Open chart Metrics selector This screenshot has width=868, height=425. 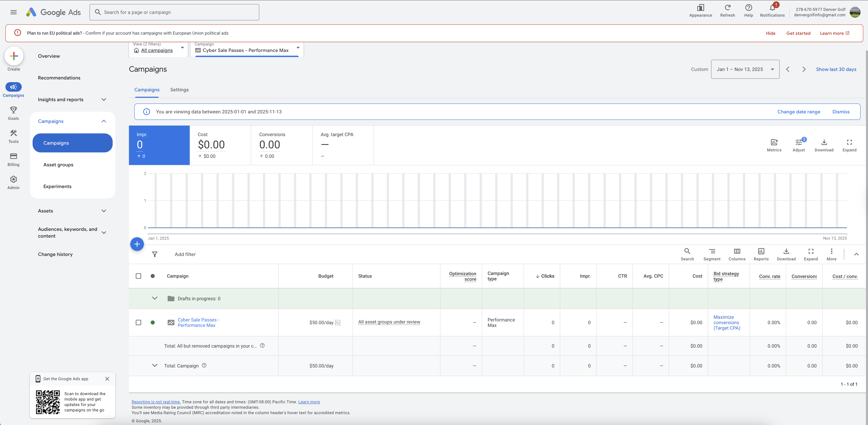[x=774, y=145]
